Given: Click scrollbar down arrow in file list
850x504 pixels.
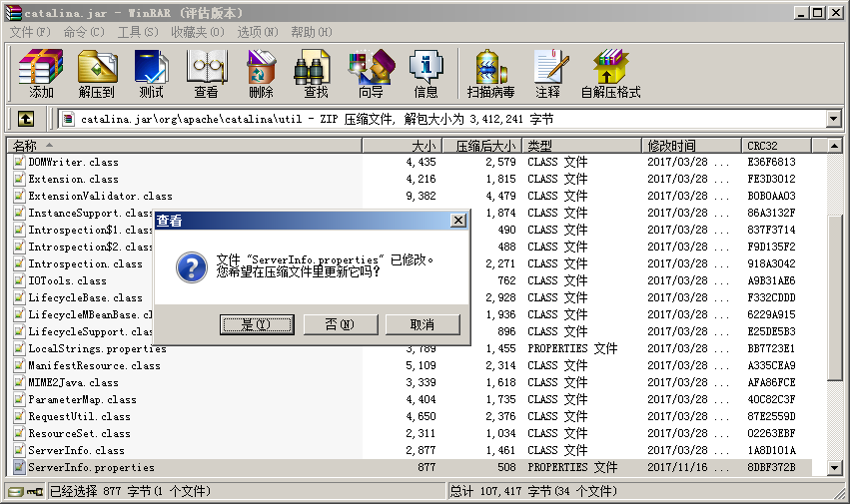Looking at the screenshot, I should pyautogui.click(x=834, y=467).
